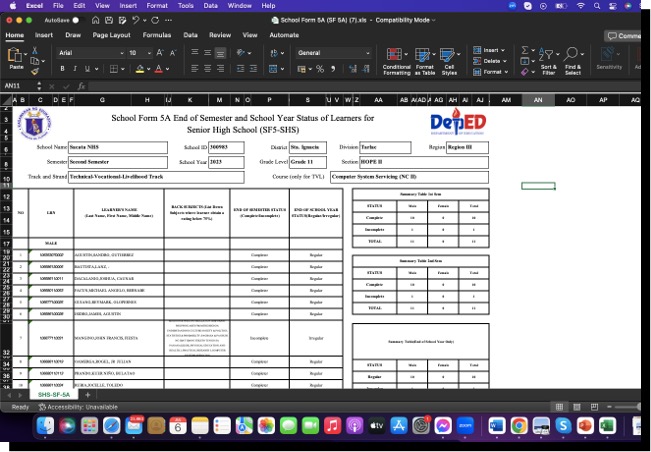Click the Undo arrow icon
The image size is (651, 452).
[135, 20]
